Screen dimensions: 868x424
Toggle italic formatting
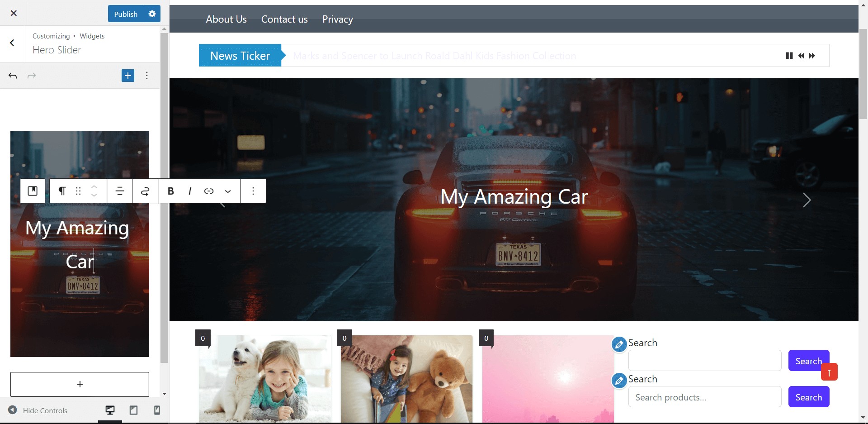click(x=190, y=191)
